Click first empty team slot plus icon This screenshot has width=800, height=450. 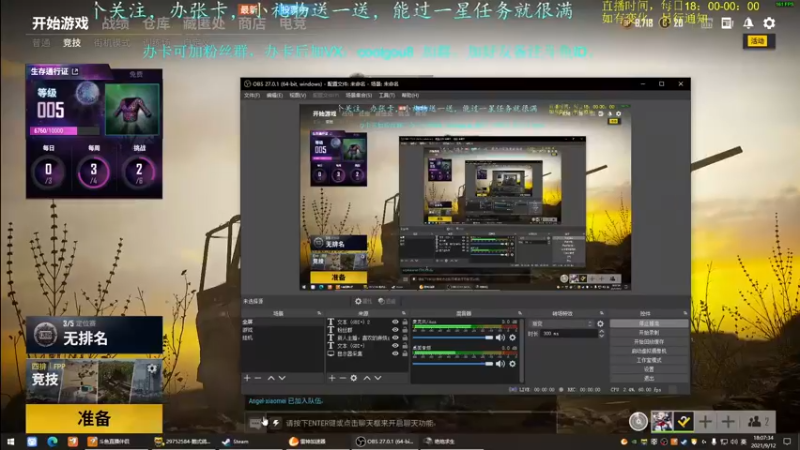tap(706, 421)
